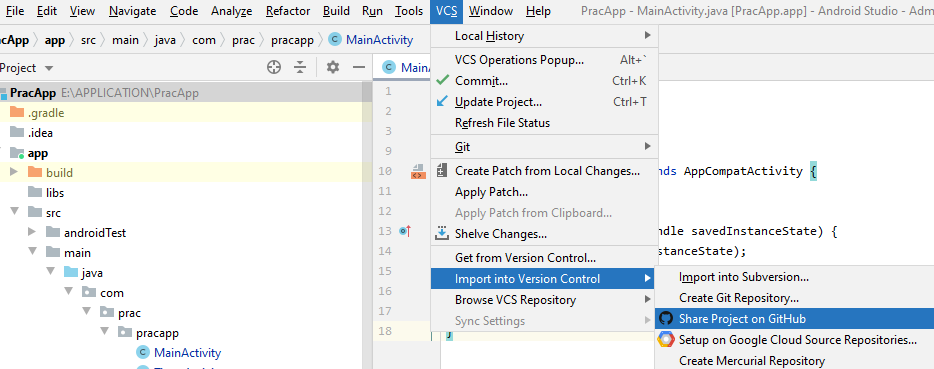Collapse the main folder arrow
934x369 pixels.
point(32,252)
